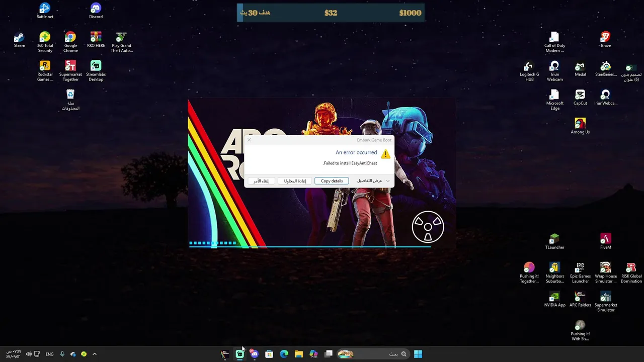The image size is (644, 362).
Task: Open Streamlabs from the taskbar
Action: point(239,354)
